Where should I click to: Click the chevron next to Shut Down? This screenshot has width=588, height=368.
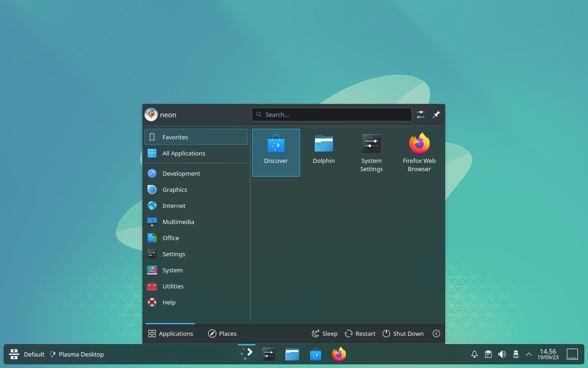(x=436, y=333)
